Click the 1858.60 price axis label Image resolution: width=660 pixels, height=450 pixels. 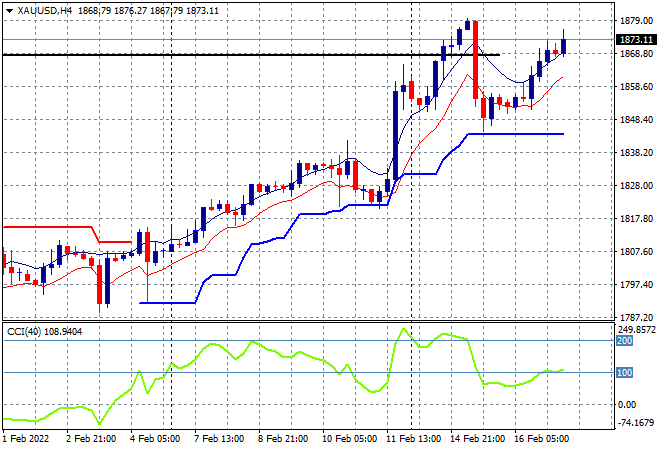(x=636, y=87)
